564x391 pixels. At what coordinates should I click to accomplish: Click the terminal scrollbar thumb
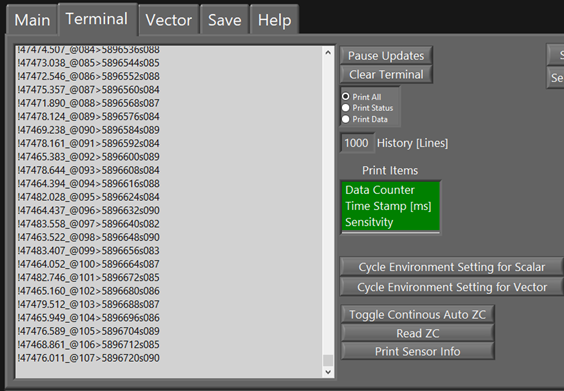tap(328, 360)
